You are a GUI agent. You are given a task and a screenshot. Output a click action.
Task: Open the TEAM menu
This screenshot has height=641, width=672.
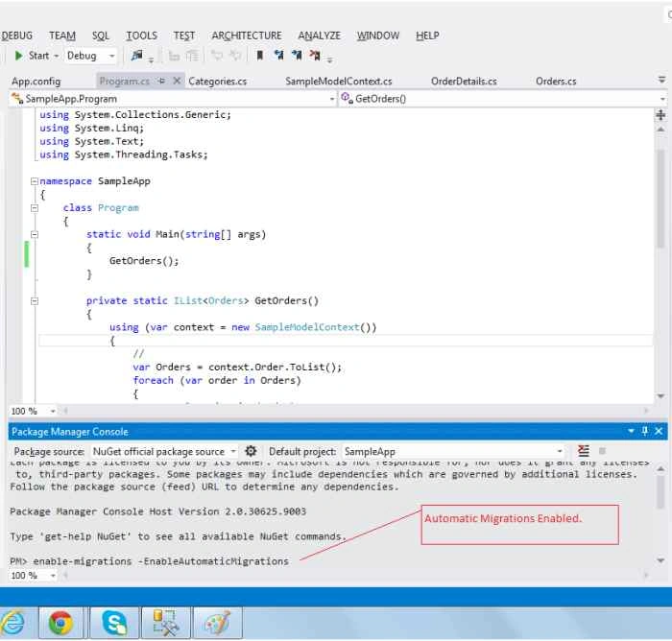[62, 36]
